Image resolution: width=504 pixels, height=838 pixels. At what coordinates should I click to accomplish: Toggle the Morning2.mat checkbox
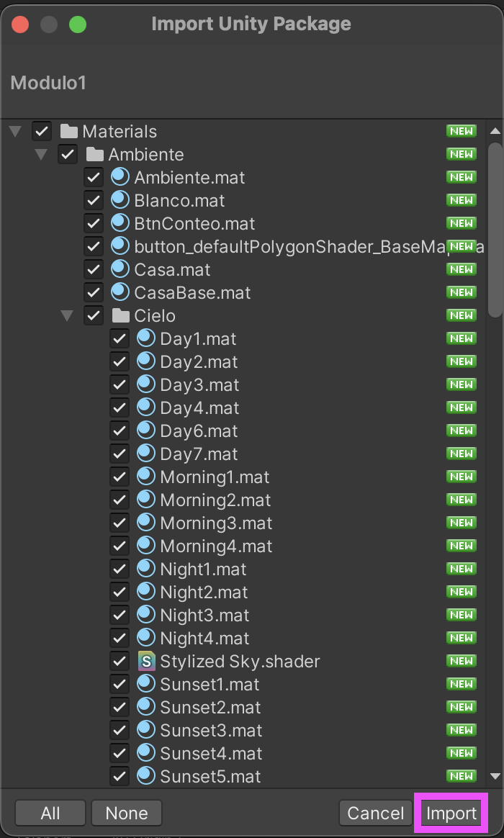pyautogui.click(x=120, y=500)
